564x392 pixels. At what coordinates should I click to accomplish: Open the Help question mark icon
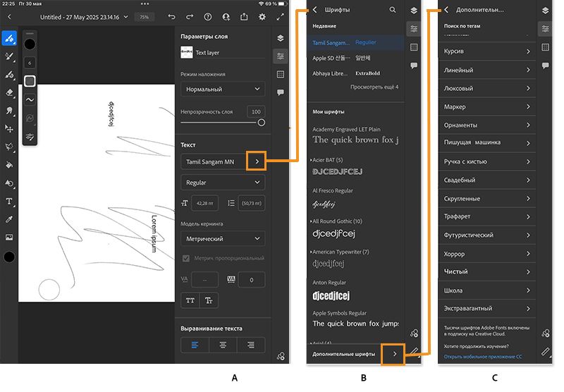point(207,16)
